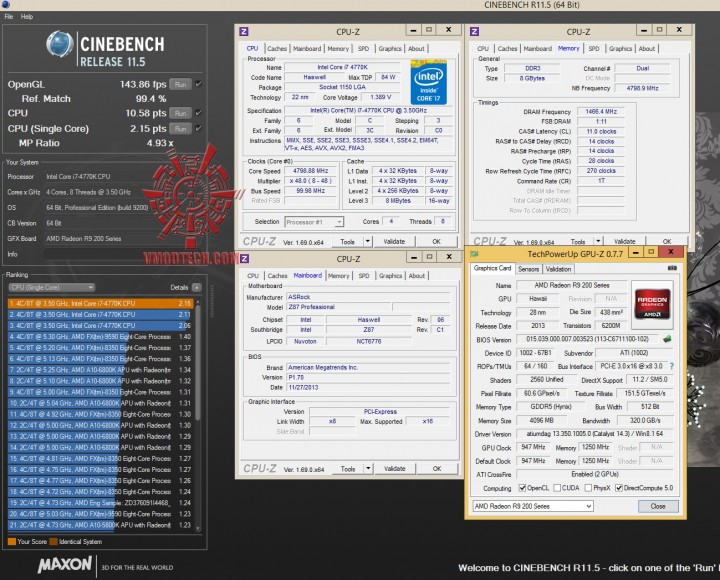Click the Details plus icon in Ranking

point(197,287)
